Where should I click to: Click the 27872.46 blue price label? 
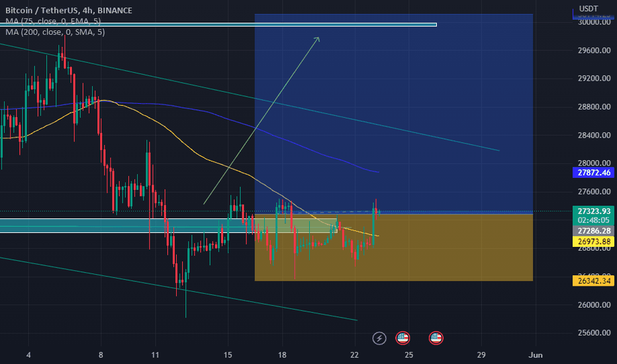(x=594, y=172)
